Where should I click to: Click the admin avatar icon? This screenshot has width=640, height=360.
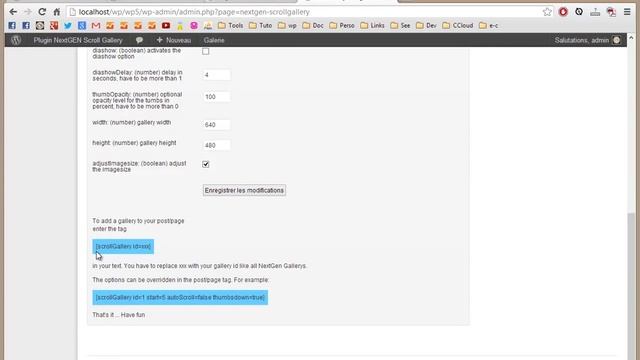coord(617,40)
